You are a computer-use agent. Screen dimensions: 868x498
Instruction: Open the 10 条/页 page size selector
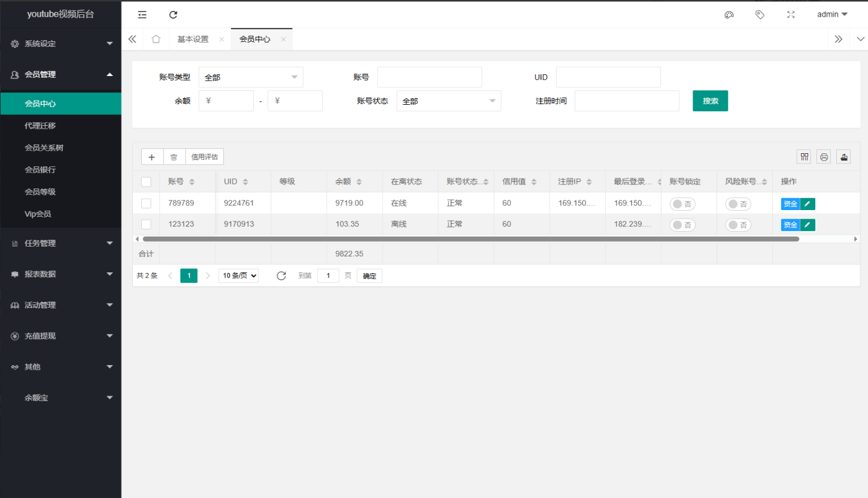click(x=238, y=276)
